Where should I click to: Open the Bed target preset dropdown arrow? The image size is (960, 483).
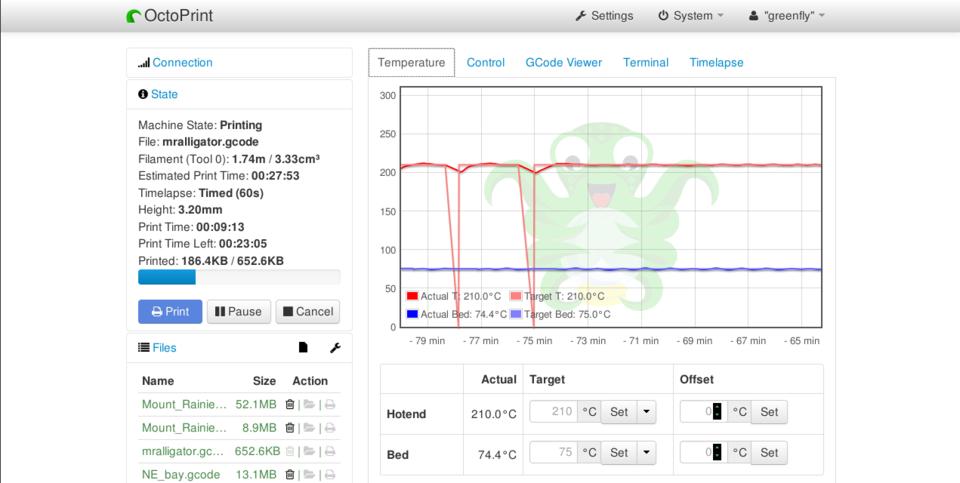647,453
